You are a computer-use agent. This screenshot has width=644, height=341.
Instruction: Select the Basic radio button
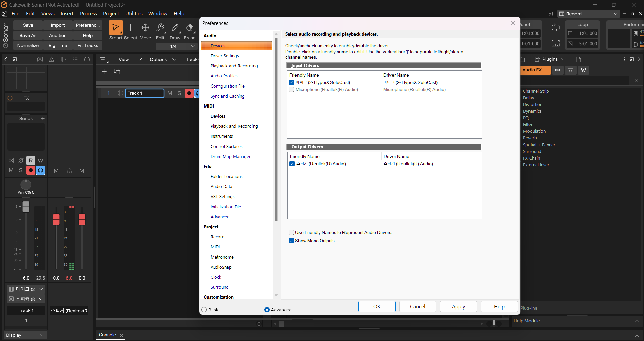coord(204,310)
